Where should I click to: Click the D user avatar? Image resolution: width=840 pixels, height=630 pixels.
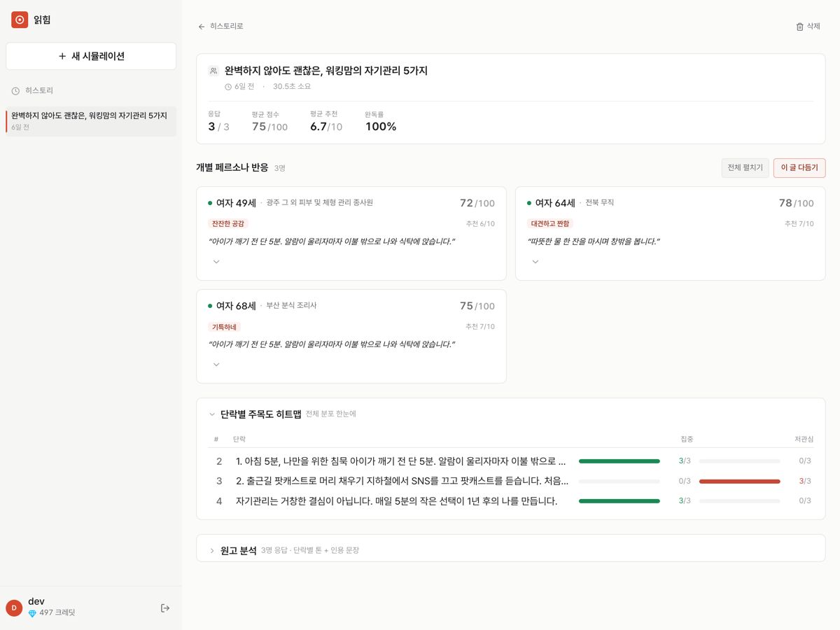[x=14, y=608]
